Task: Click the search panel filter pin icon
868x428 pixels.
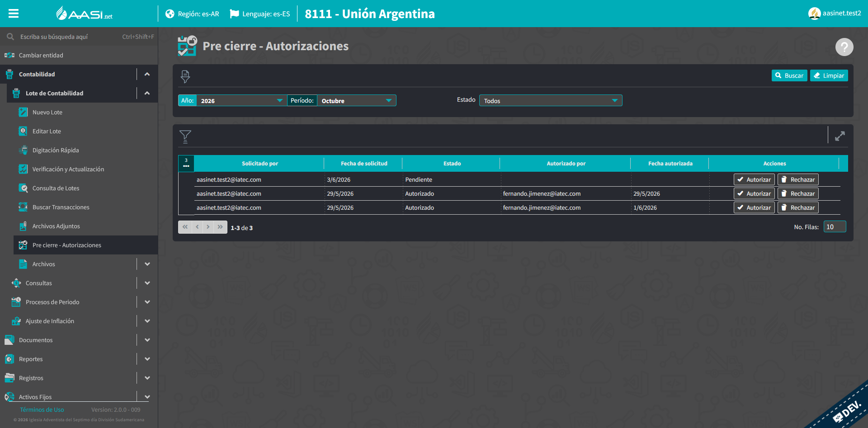Action: (185, 76)
